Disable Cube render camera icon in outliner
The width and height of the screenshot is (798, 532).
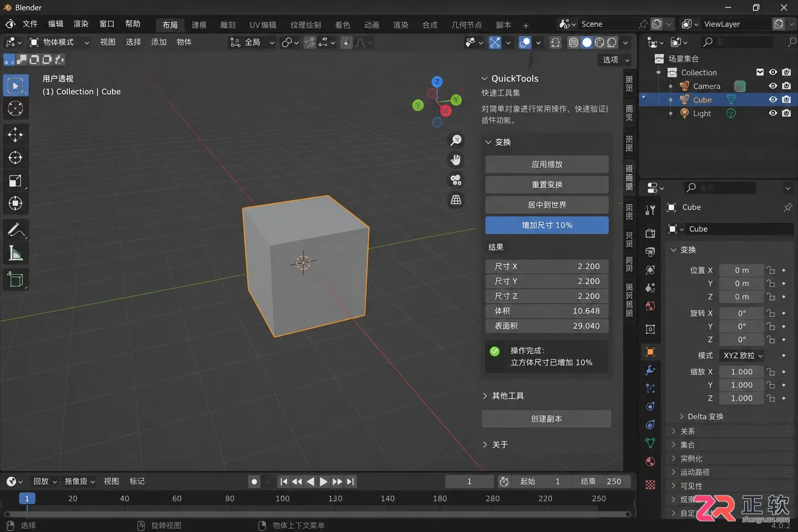[786, 100]
